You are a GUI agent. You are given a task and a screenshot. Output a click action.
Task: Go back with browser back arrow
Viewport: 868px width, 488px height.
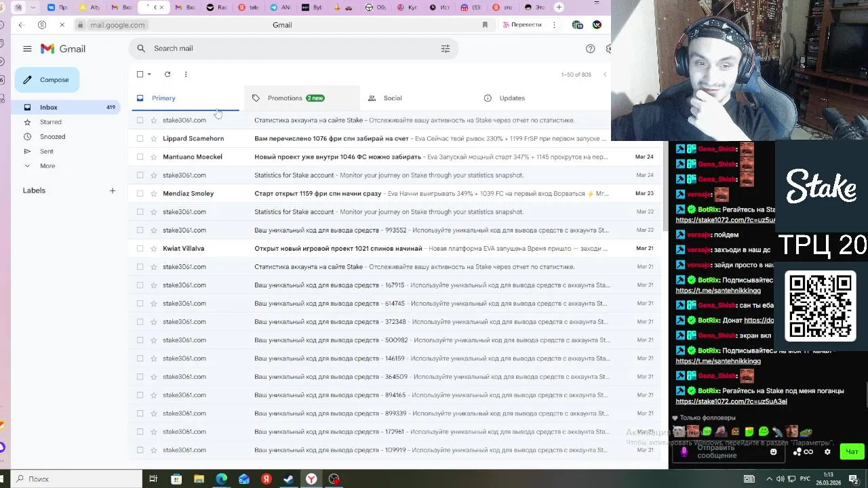[x=21, y=25]
